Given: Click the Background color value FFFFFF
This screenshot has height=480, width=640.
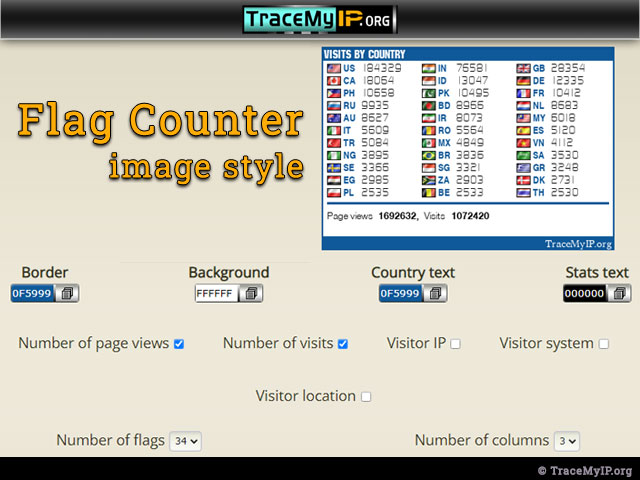Looking at the screenshot, I should pos(216,293).
